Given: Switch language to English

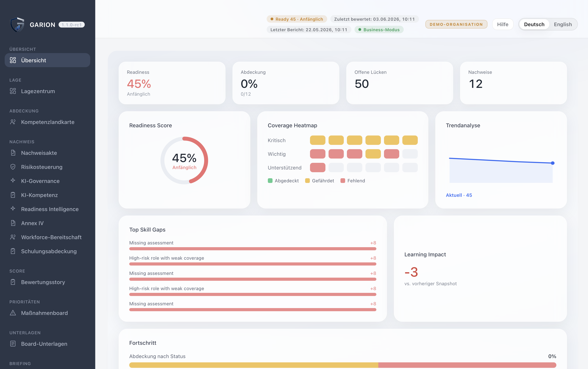Looking at the screenshot, I should click(x=563, y=24).
